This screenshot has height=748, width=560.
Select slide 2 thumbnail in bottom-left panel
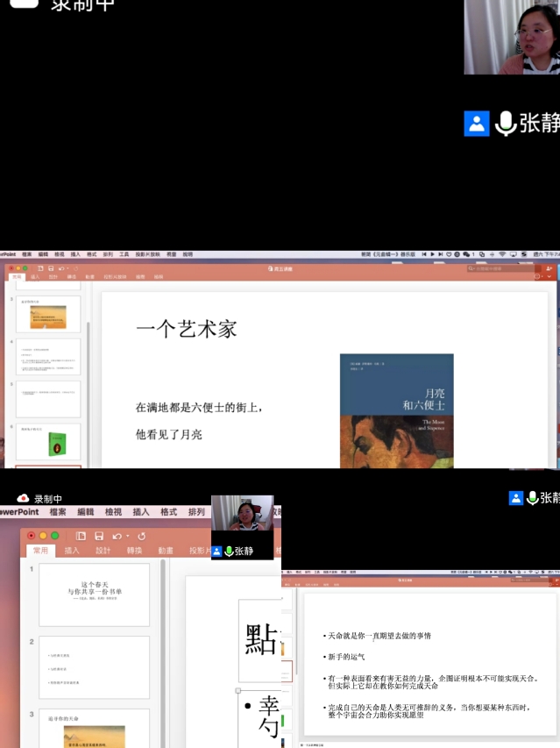point(95,667)
